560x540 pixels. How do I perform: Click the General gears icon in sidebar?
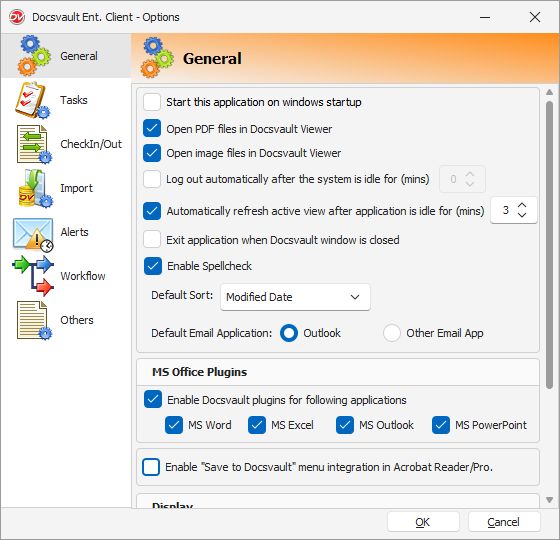click(34, 55)
